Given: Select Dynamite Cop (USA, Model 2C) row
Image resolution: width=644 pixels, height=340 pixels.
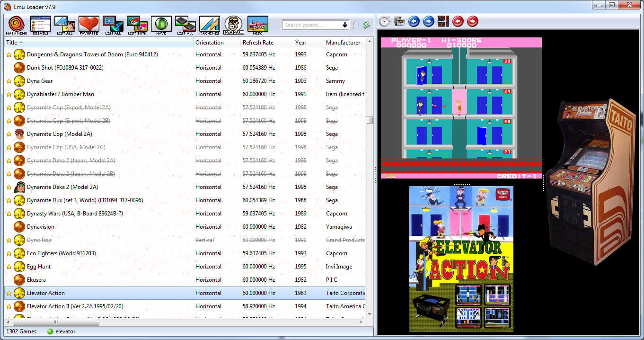Looking at the screenshot, I should point(185,147).
